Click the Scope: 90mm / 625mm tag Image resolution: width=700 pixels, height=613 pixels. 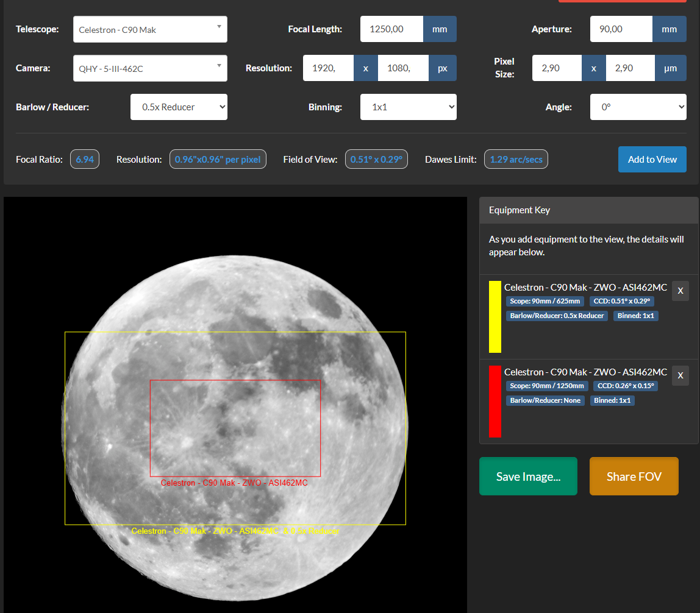click(545, 301)
